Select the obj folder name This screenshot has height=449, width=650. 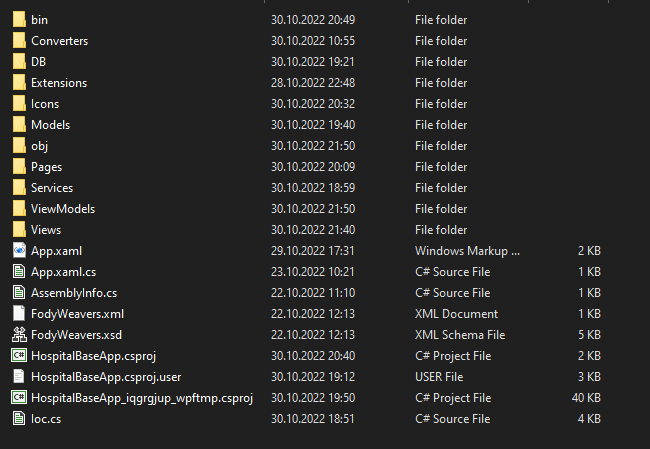click(x=39, y=146)
